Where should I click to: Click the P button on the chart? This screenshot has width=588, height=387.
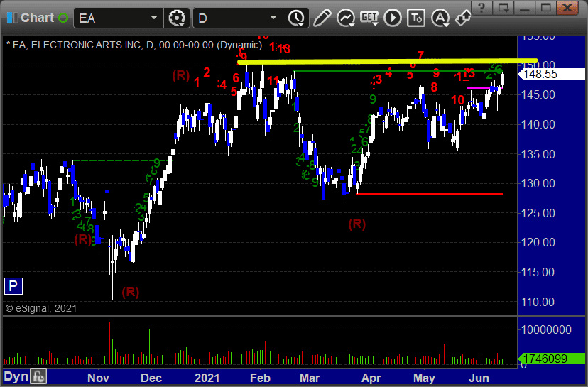pyautogui.click(x=13, y=286)
